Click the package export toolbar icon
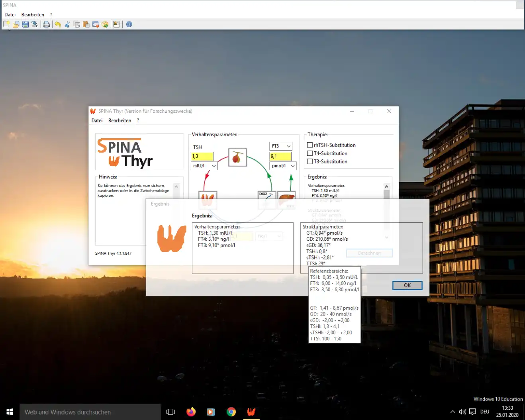Screen dimensions: 525x420 click(105, 24)
